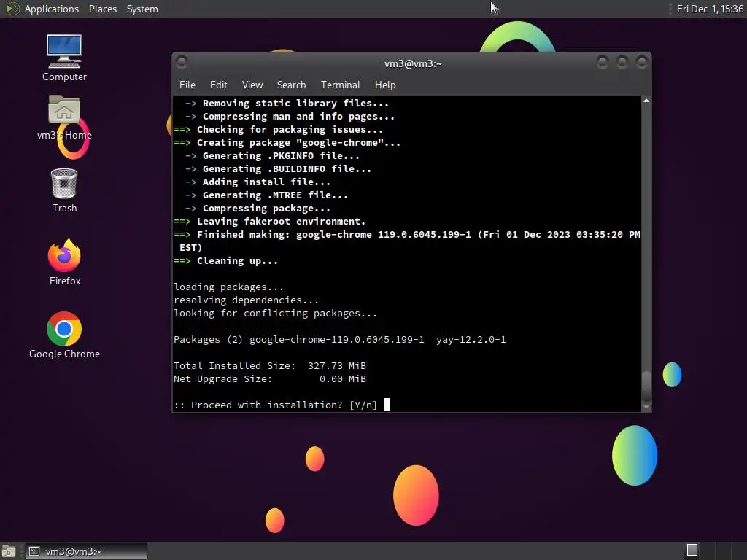
Task: Click the 'Generating .PKGINFO file...' line
Action: pyautogui.click(x=273, y=156)
